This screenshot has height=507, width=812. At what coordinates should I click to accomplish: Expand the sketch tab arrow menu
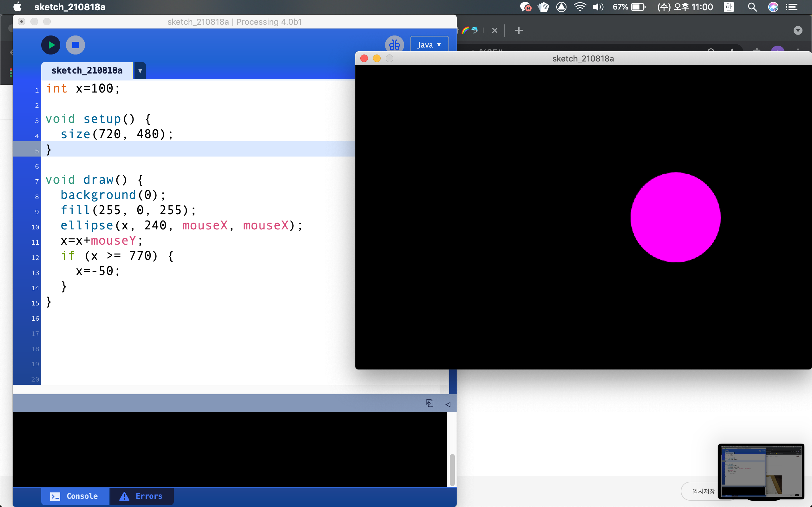tap(140, 71)
